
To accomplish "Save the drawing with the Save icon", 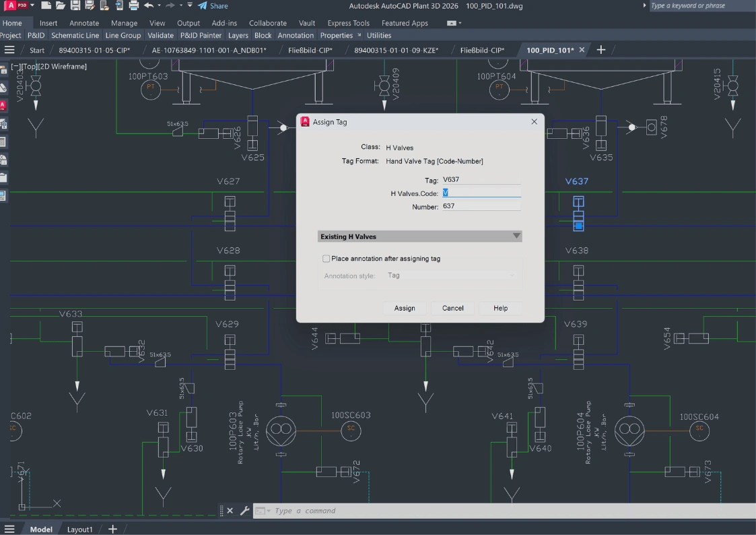I will [75, 6].
